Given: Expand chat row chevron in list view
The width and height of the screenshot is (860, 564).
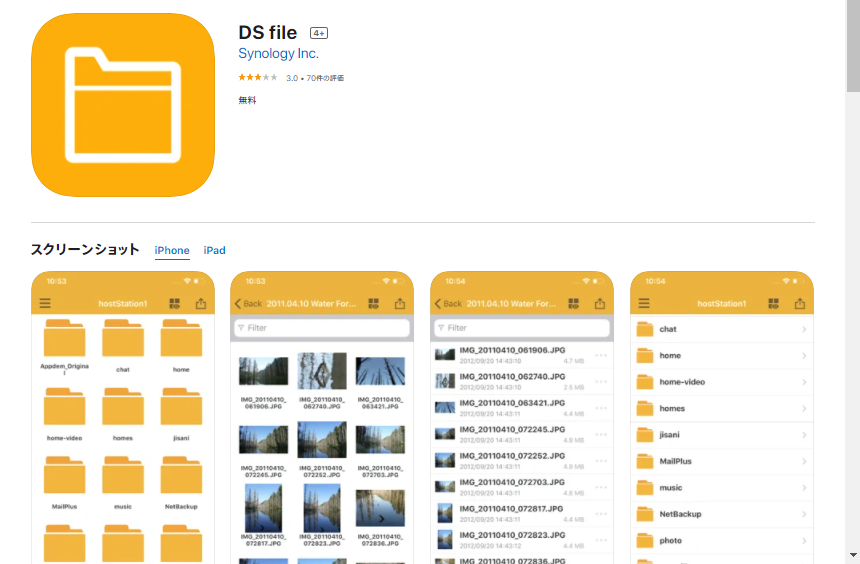Looking at the screenshot, I should [804, 329].
